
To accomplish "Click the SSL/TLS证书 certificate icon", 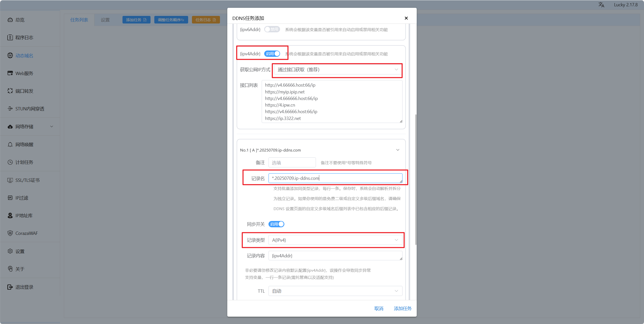I will tap(10, 180).
